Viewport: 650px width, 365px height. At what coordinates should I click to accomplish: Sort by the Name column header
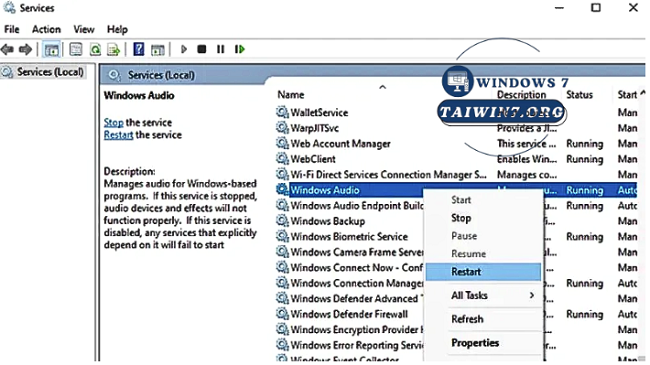291,95
